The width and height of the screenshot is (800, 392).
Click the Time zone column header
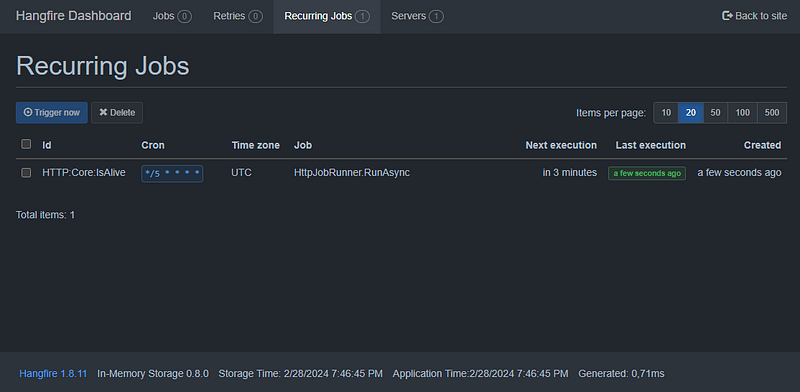256,145
